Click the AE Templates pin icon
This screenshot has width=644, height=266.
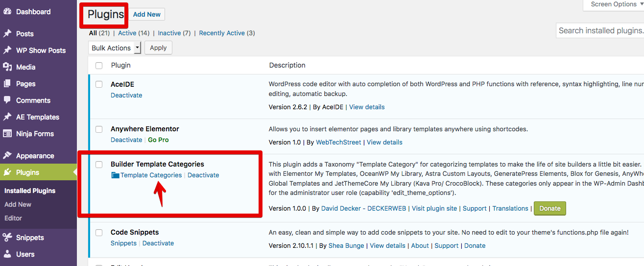click(x=7, y=117)
